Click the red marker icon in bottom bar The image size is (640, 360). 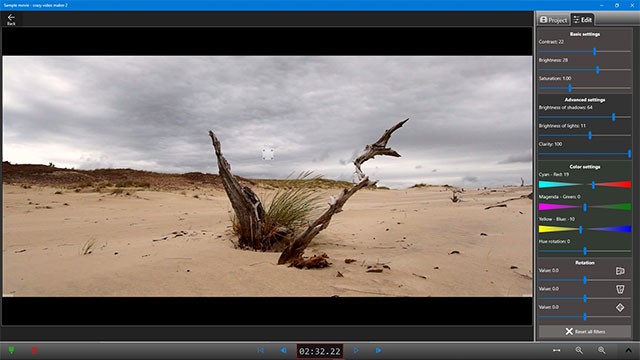pyautogui.click(x=35, y=350)
